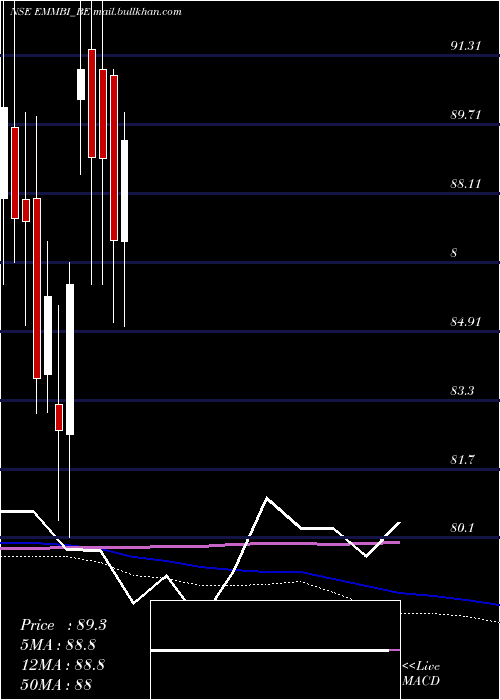This screenshot has height=700, width=500.
Task: Click the 88.11 price level label
Action: (x=465, y=183)
